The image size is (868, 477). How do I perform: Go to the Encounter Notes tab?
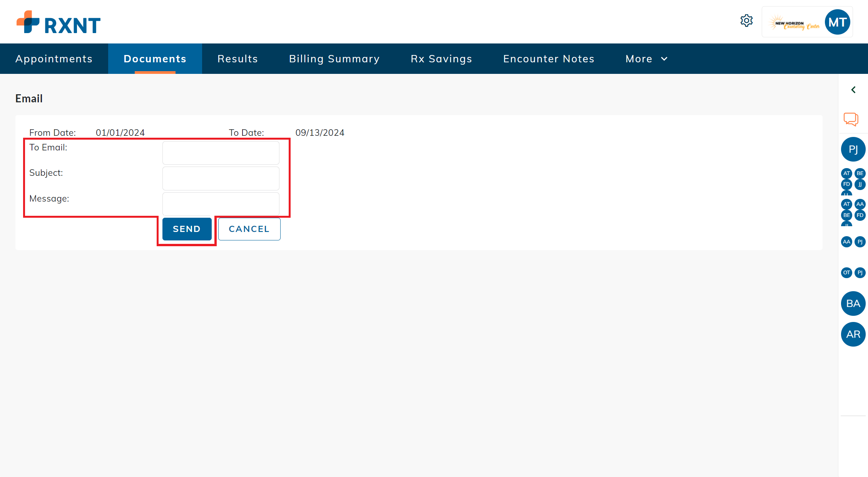549,58
